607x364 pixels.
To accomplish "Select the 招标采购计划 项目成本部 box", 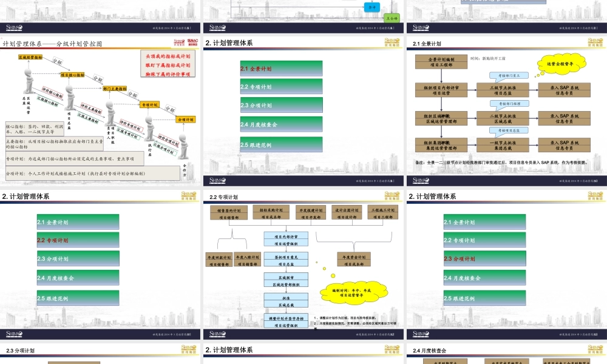I will click(x=271, y=213).
